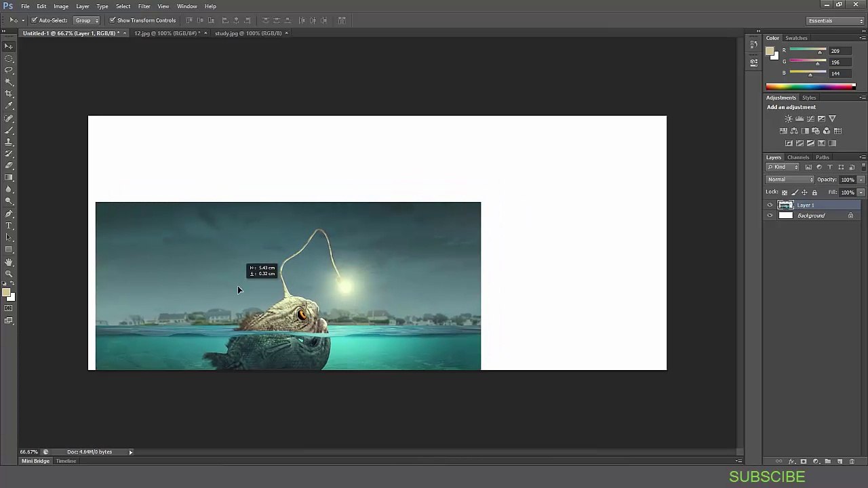Pick the Eyedropper tool
Image resolution: width=868 pixels, height=488 pixels.
coord(9,106)
